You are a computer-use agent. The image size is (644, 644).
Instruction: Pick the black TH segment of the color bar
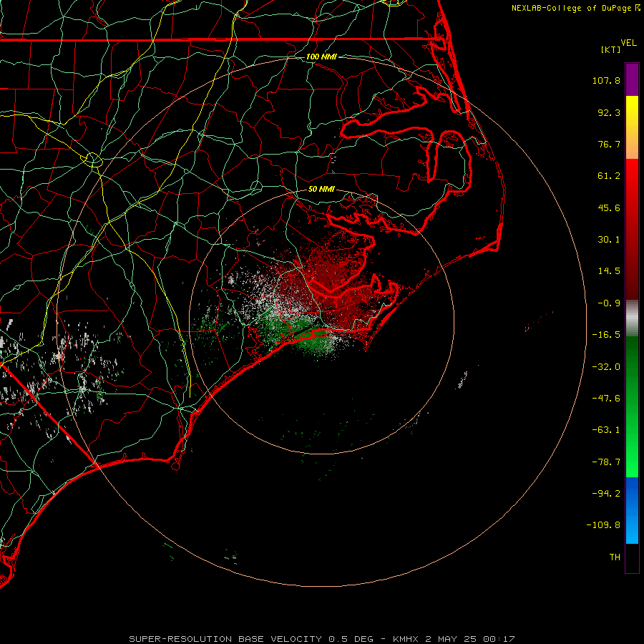point(632,557)
